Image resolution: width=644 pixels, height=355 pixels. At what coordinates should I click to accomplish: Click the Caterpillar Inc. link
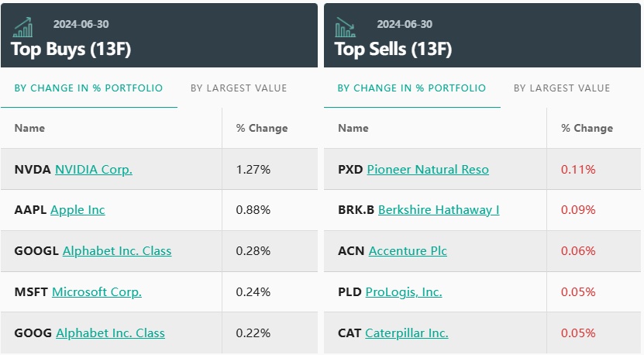(407, 333)
